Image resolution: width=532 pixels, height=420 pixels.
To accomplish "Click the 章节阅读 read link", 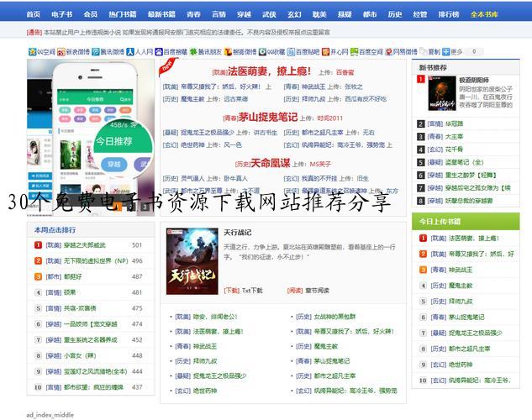I will click(317, 291).
